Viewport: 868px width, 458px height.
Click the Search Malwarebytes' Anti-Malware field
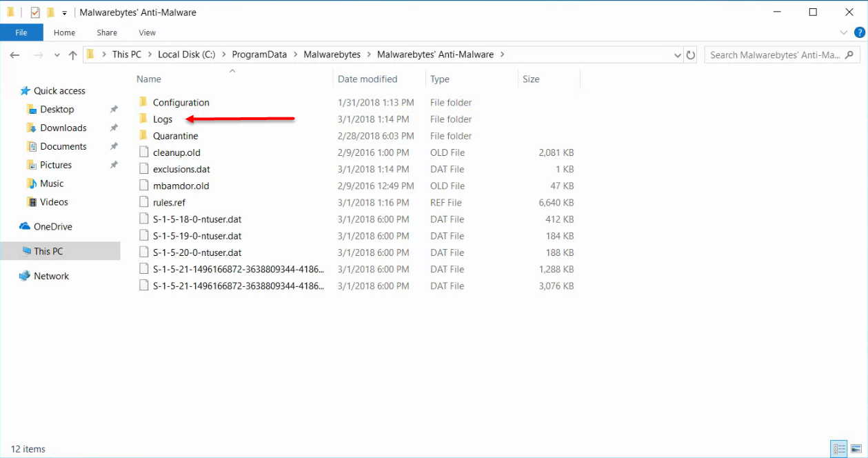[x=775, y=55]
